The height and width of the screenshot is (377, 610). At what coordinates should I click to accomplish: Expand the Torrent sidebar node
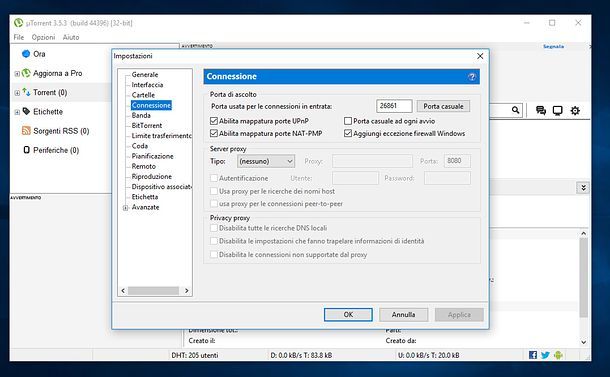click(x=17, y=93)
